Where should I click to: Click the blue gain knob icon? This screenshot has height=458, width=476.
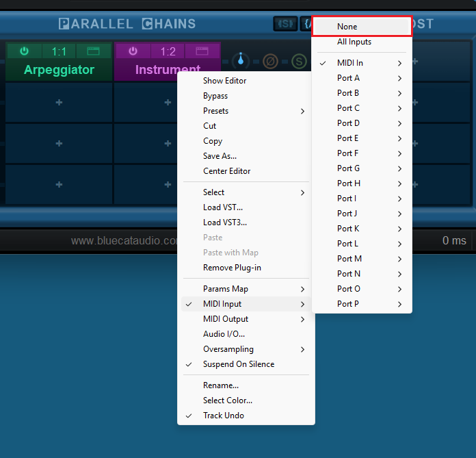pyautogui.click(x=241, y=61)
